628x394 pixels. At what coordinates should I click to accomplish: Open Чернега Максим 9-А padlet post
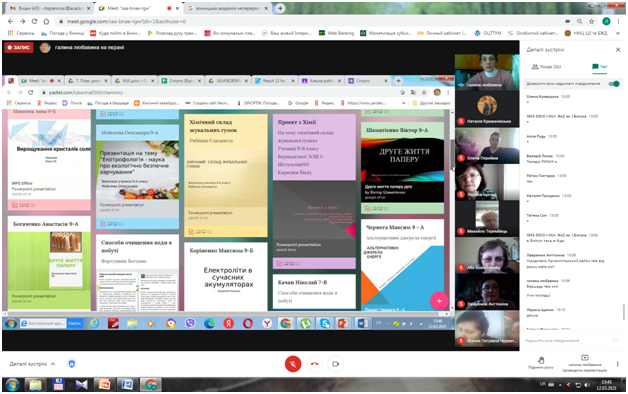(403, 265)
